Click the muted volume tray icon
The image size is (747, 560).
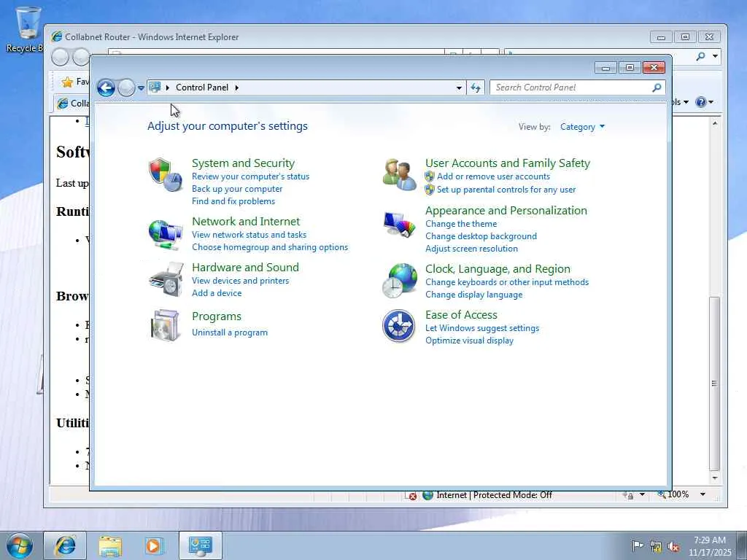coord(673,546)
